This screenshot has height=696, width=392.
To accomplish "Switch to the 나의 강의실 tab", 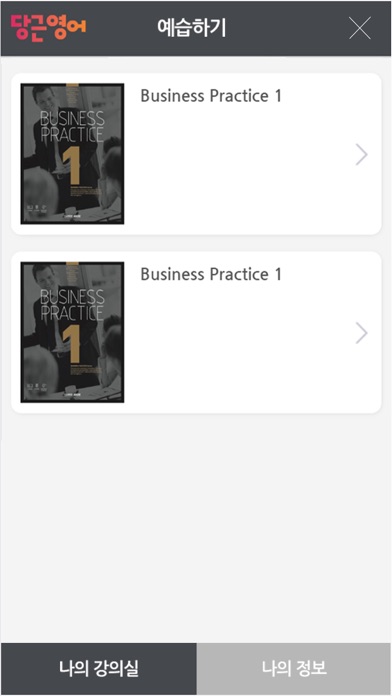I will tap(99, 668).
